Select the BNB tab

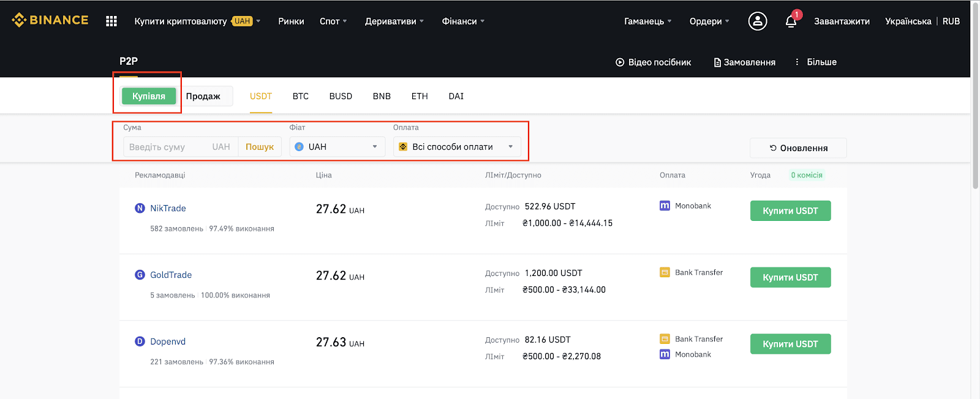[382, 96]
